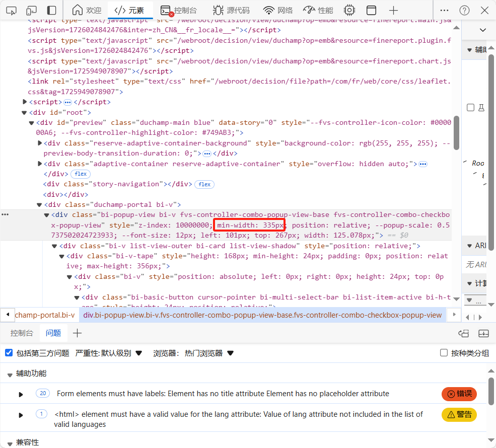Switch to 控制台 drawer tab

coord(22,333)
